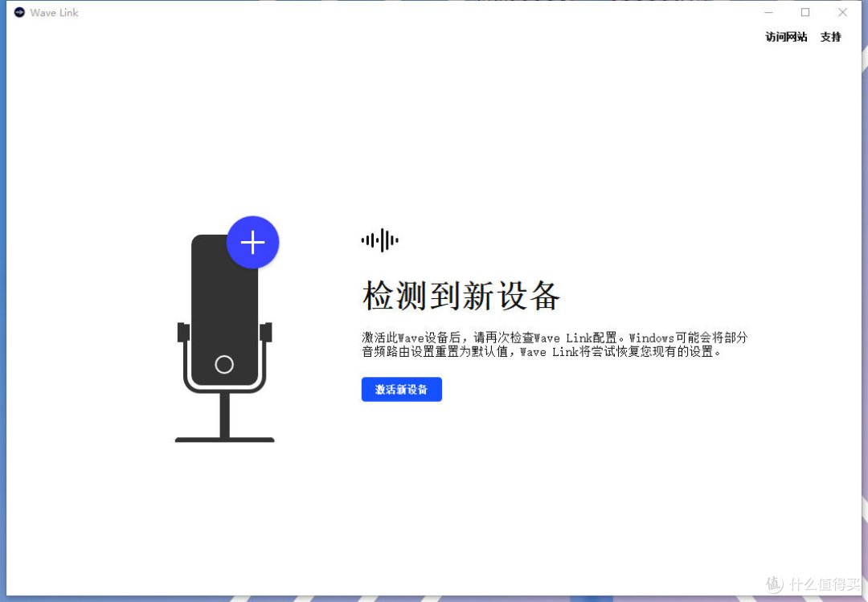Open the 支持 support link
This screenshot has height=602, width=868.
830,37
